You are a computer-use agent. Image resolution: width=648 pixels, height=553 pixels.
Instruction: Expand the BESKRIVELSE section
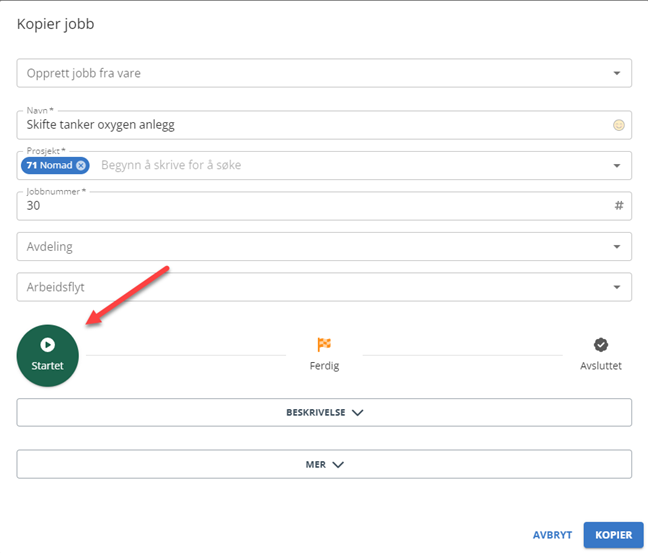[324, 412]
